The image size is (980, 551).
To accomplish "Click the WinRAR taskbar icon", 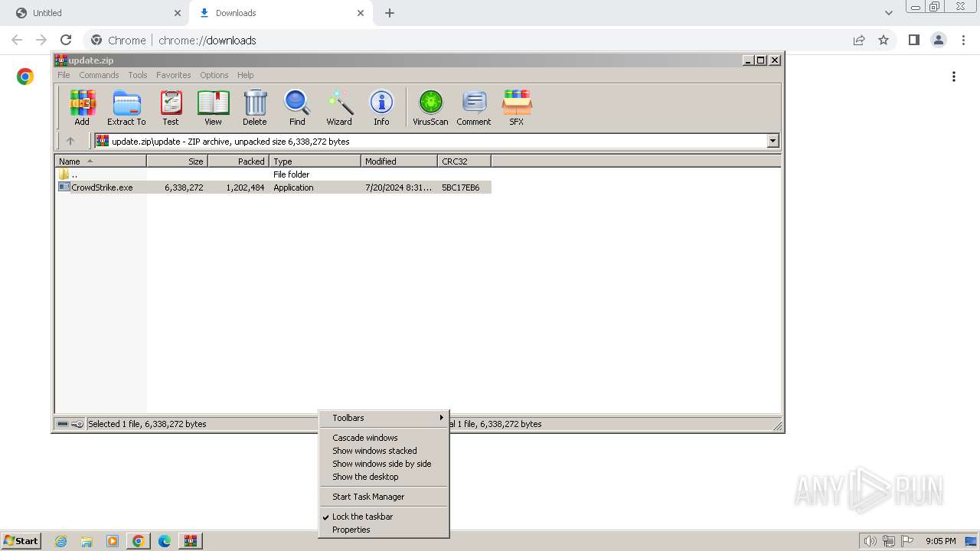I will point(191,541).
